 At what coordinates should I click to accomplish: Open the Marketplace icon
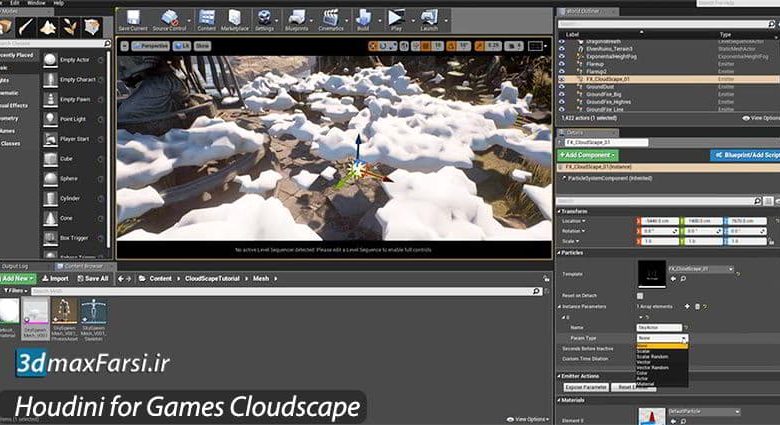234,18
